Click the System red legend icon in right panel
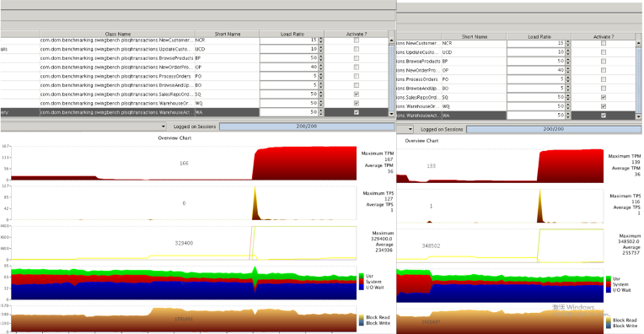The width and height of the screenshot is (644, 334). [x=608, y=284]
